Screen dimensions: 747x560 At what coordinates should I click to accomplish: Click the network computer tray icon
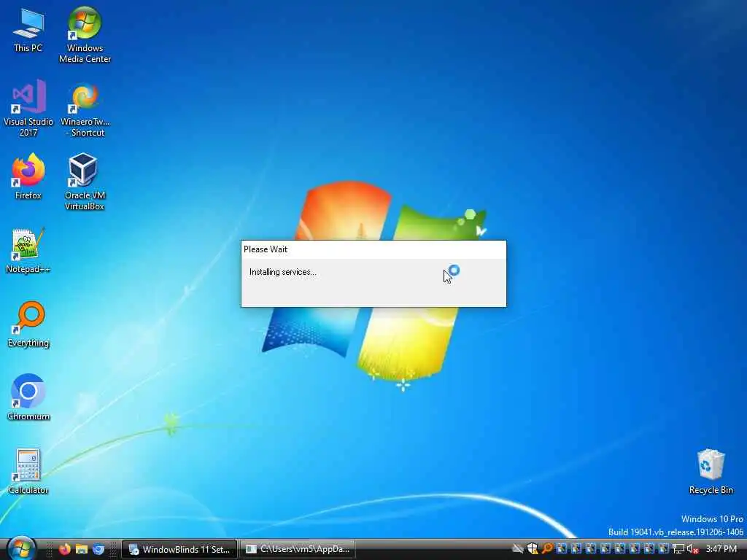point(678,549)
